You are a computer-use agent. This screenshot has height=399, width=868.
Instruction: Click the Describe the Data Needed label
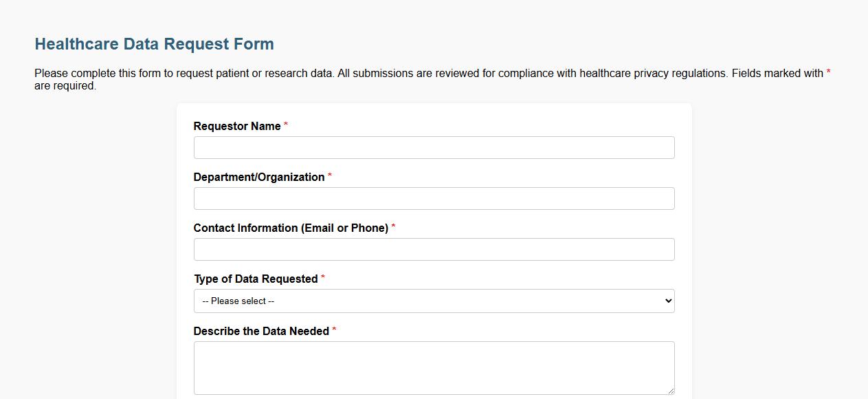point(260,331)
